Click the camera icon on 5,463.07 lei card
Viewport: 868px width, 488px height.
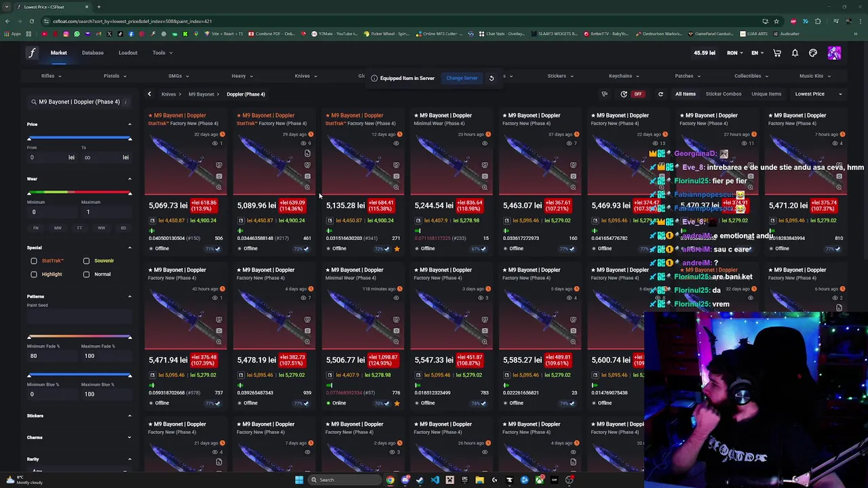(x=573, y=176)
